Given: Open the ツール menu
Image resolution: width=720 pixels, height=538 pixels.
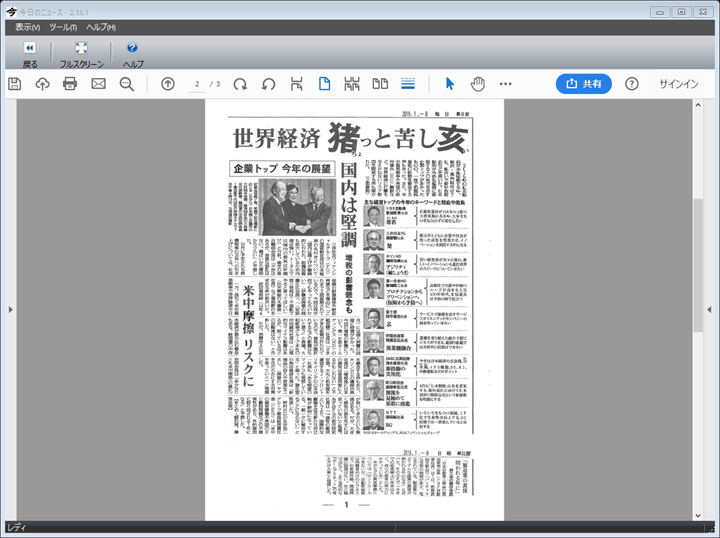Looking at the screenshot, I should tap(62, 27).
